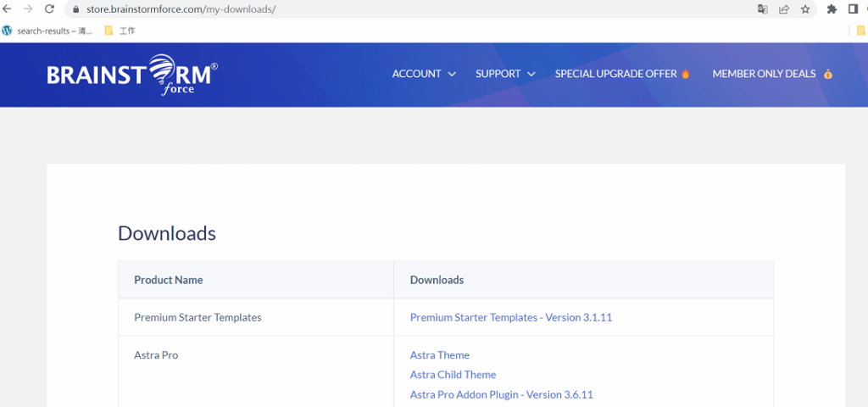Open the translate page icon

[762, 9]
